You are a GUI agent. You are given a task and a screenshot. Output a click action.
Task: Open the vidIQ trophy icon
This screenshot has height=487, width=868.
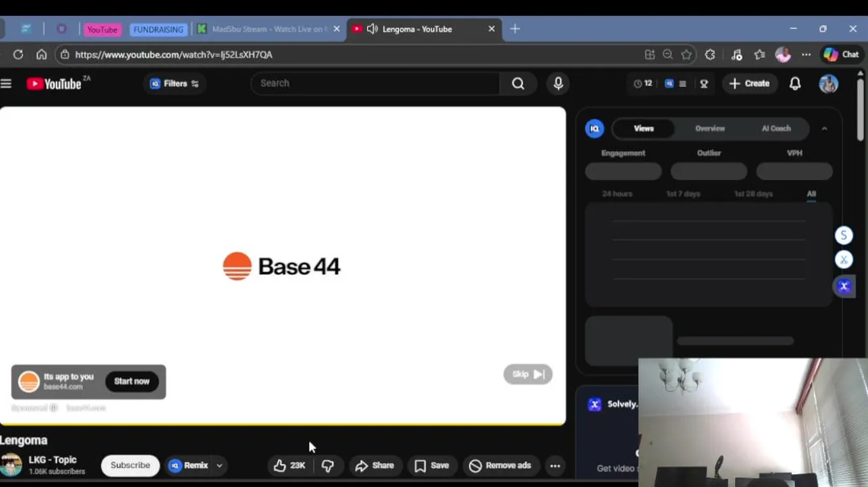coord(704,84)
